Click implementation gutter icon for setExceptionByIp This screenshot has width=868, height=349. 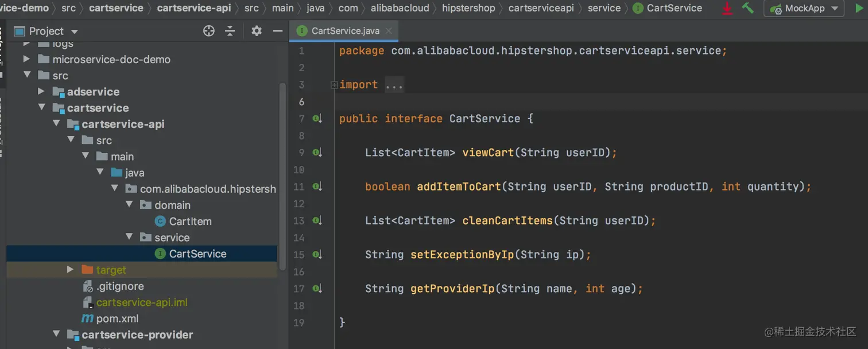coord(317,254)
